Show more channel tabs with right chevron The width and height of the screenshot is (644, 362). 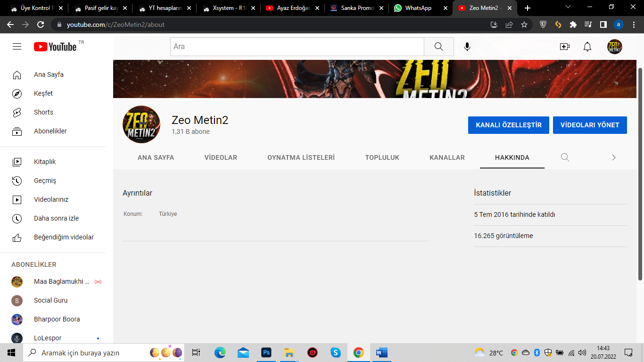click(x=614, y=157)
